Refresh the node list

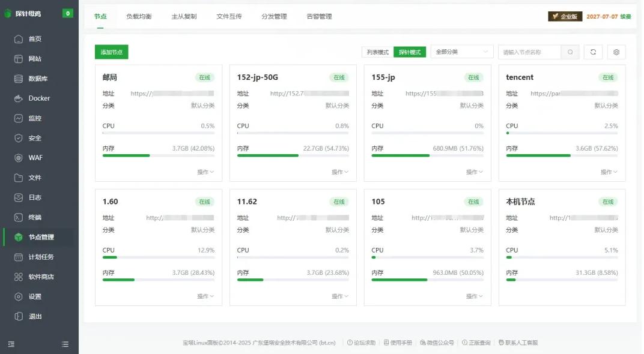593,52
